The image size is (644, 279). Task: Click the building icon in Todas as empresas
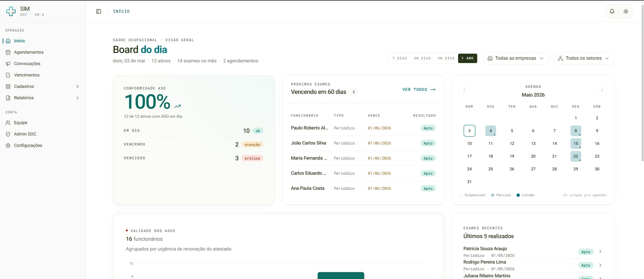490,58
